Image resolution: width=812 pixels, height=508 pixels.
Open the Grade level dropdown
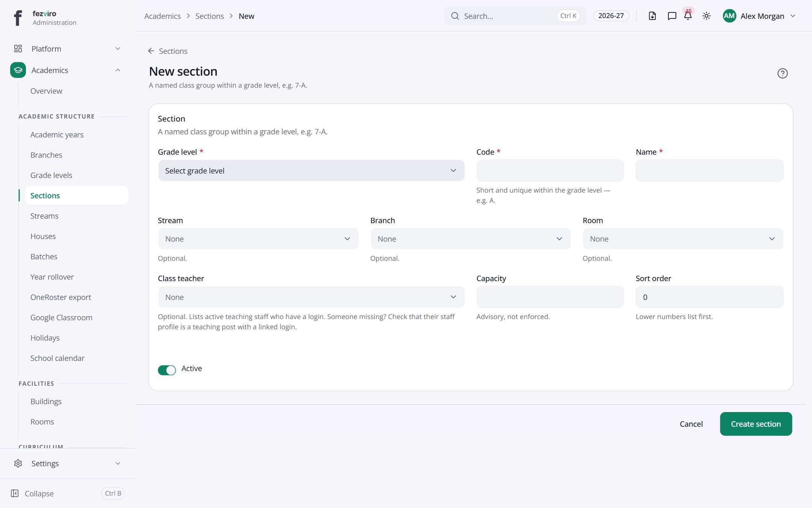(x=311, y=170)
